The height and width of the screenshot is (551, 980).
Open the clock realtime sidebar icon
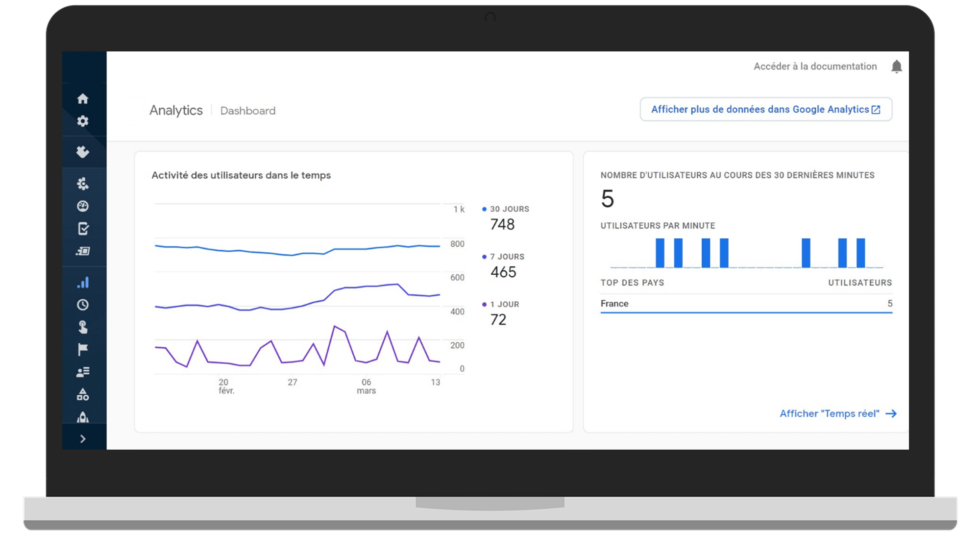click(83, 305)
